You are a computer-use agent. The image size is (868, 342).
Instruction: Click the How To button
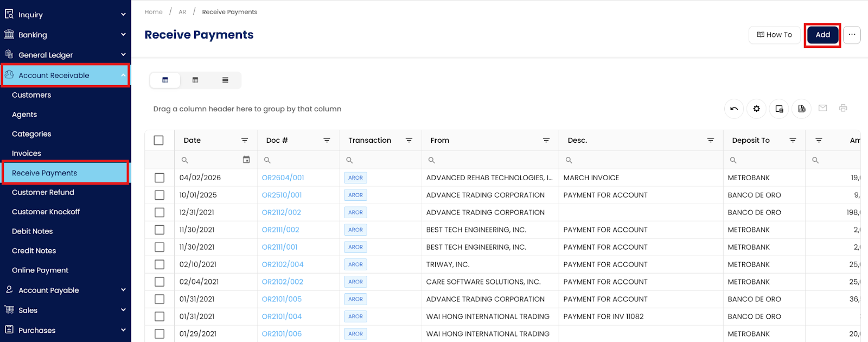click(x=775, y=35)
